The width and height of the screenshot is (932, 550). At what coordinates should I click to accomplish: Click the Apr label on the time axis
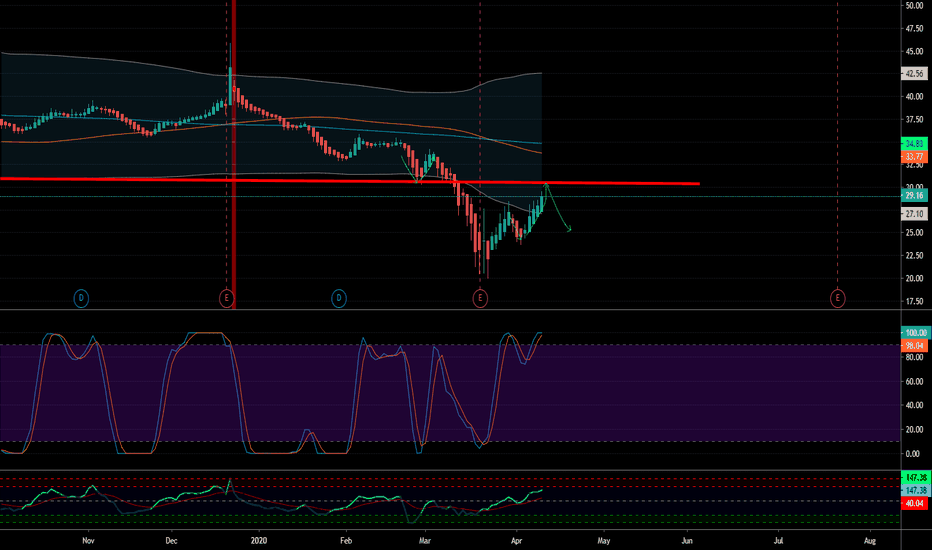517,540
